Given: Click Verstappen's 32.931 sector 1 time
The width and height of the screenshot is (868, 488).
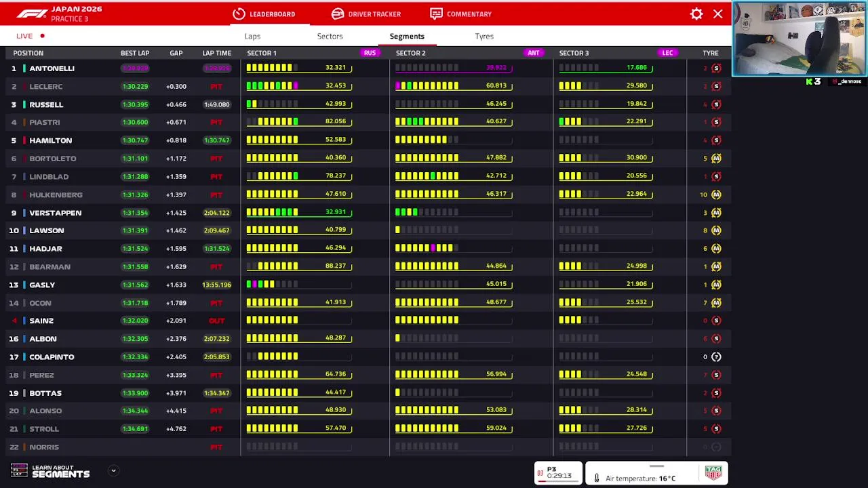Looking at the screenshot, I should 336,212.
